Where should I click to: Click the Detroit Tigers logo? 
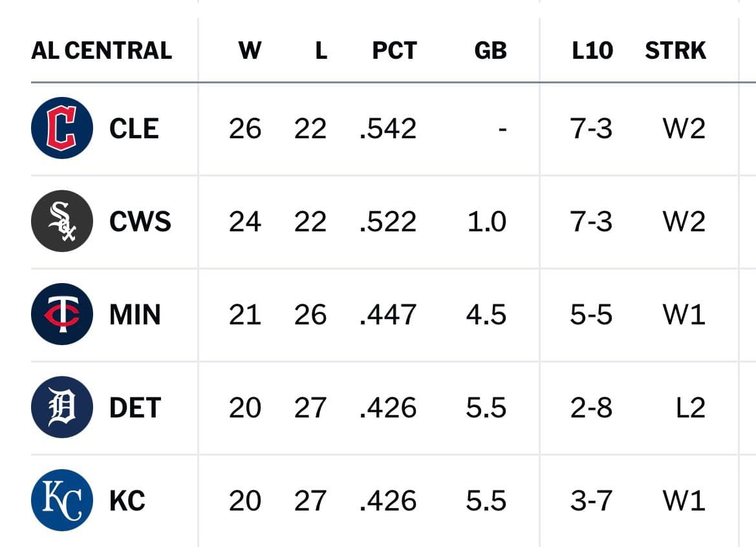point(61,406)
